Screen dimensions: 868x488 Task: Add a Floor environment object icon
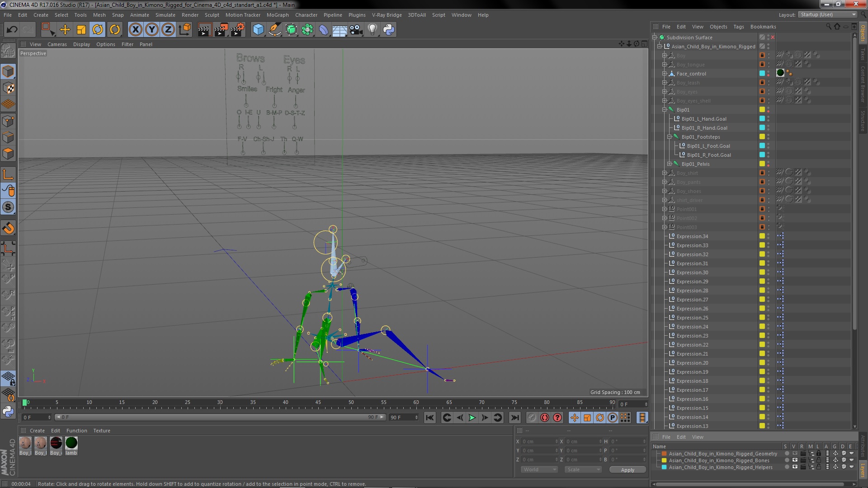pos(340,30)
